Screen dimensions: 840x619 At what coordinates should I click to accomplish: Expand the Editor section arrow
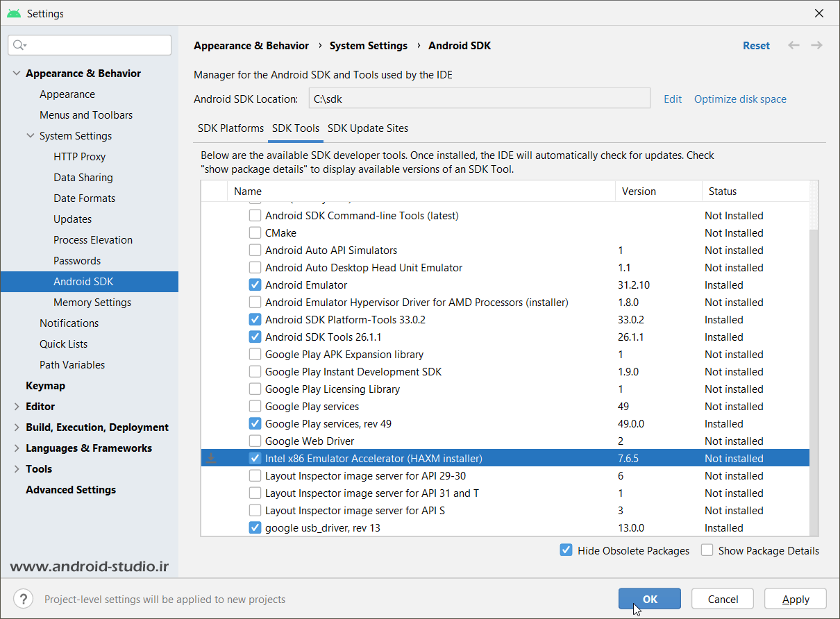pos(17,407)
